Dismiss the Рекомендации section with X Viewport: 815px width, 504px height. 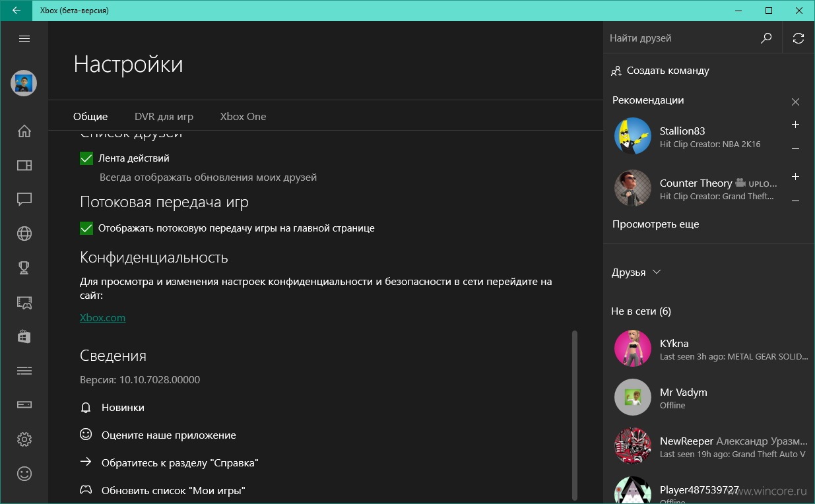(795, 102)
